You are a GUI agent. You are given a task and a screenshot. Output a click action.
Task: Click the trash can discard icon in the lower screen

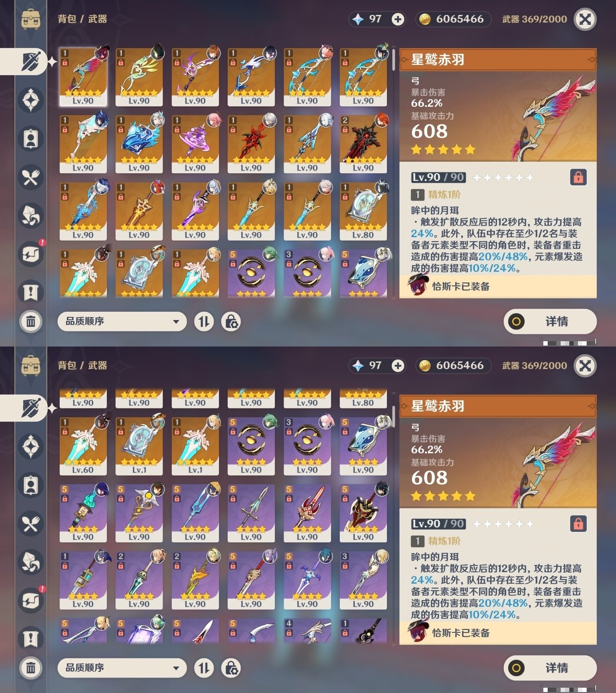pos(31,667)
